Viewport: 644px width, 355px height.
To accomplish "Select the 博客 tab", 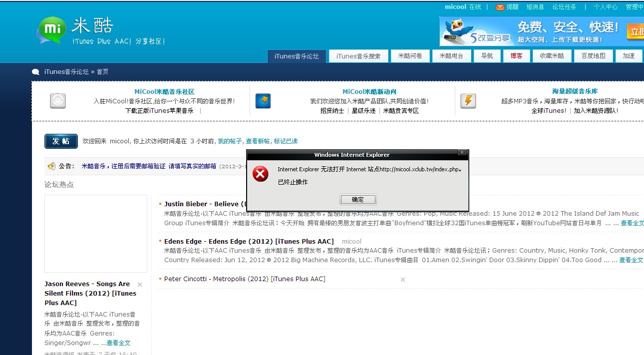I will [x=516, y=56].
